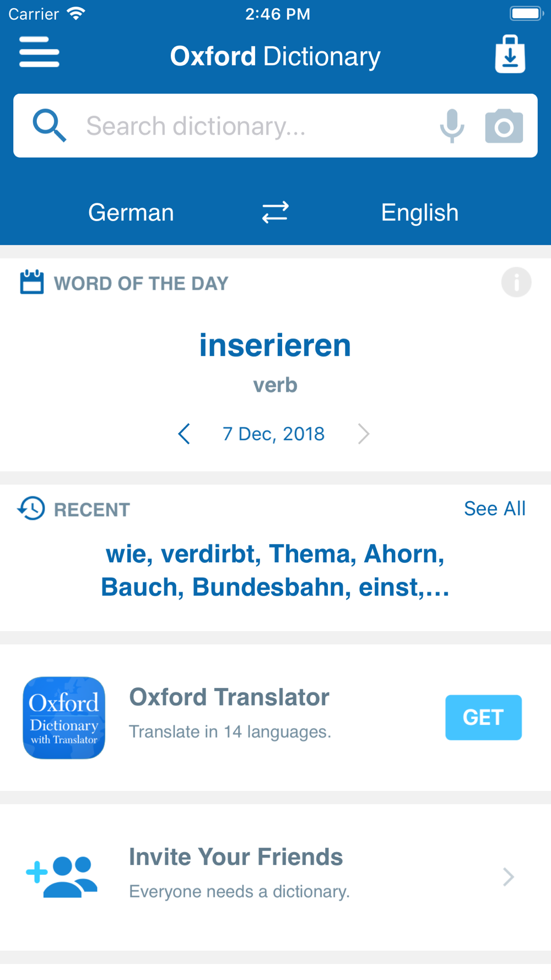Show Word of the Day info
This screenshot has width=551, height=980.
[516, 282]
